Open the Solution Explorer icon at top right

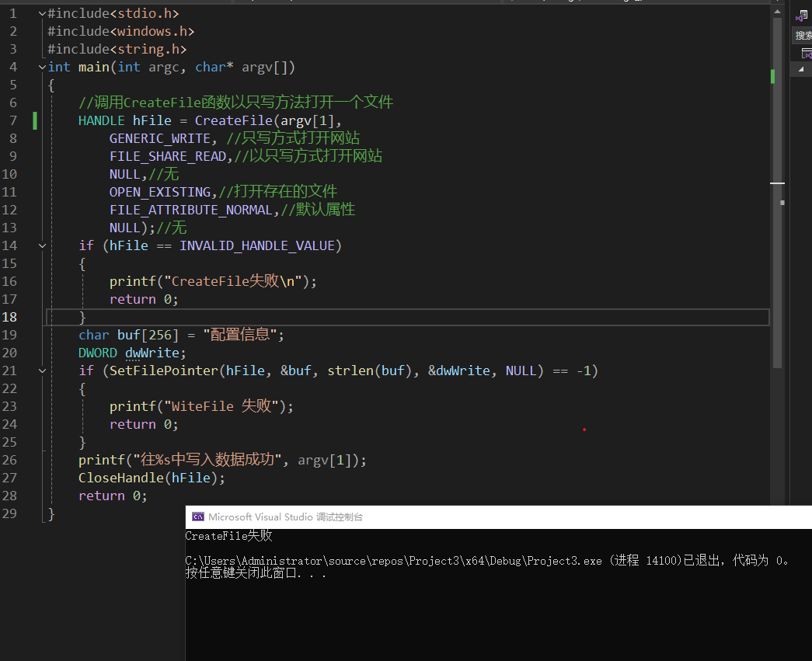801,14
